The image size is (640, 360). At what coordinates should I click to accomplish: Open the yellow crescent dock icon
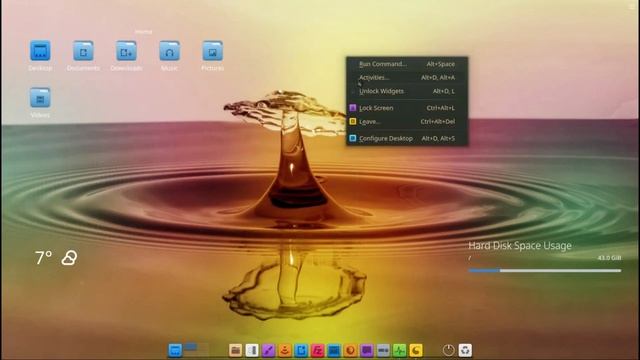pyautogui.click(x=416, y=350)
